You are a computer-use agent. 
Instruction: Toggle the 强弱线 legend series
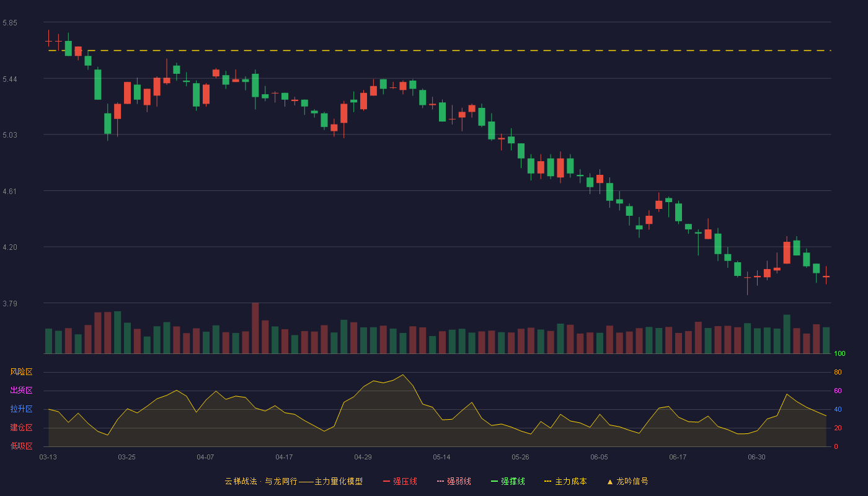coord(454,481)
